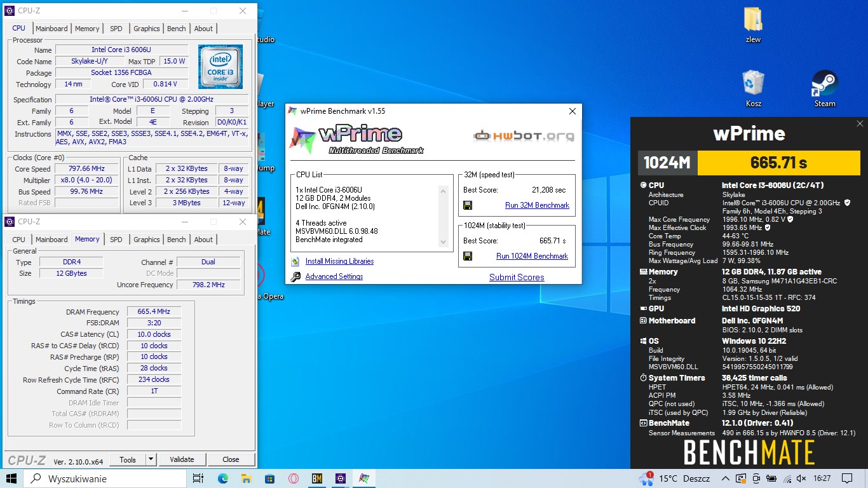Switch to Mainboard tab in CPU-Z processor window

coord(51,29)
